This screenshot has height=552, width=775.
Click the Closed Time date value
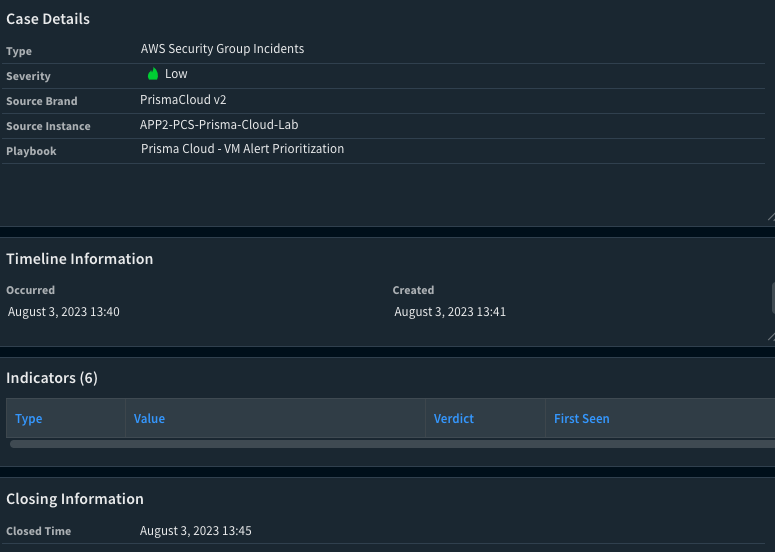196,530
